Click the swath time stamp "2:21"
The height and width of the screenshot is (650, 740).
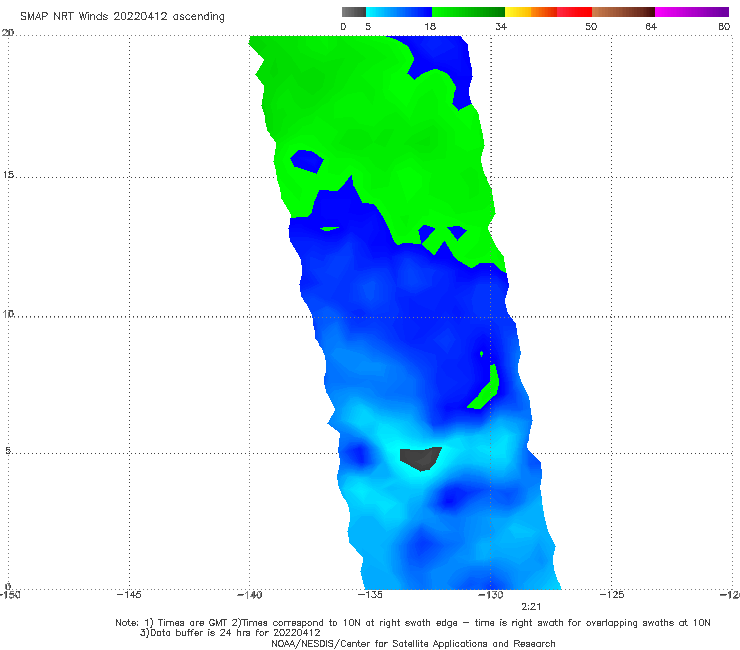[x=531, y=607]
